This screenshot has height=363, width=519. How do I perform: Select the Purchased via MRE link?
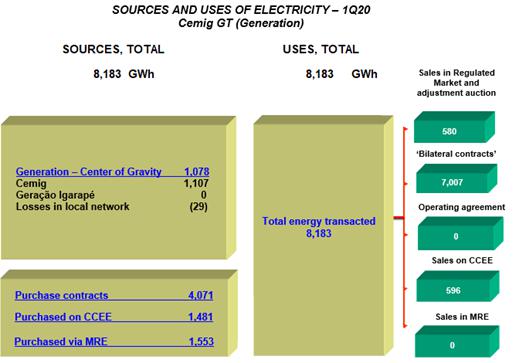114,342
